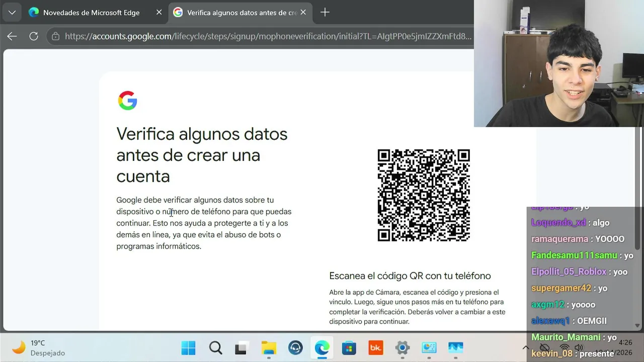Screen dimensions: 644x362
Task: Click chat message from supergamer42
Action: [x=569, y=288]
